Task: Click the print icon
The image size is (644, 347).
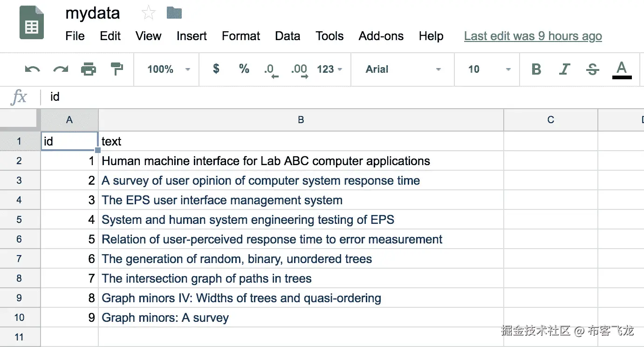Action: (88, 69)
